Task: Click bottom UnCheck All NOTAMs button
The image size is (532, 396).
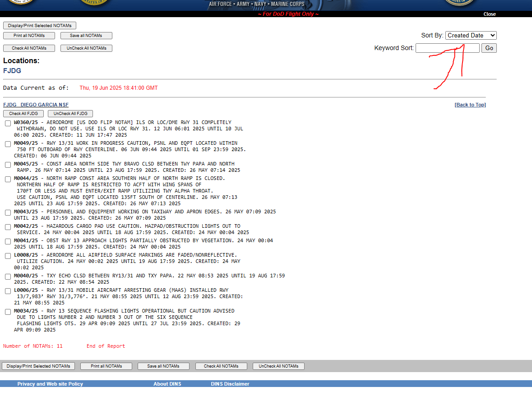Action: pyautogui.click(x=278, y=366)
